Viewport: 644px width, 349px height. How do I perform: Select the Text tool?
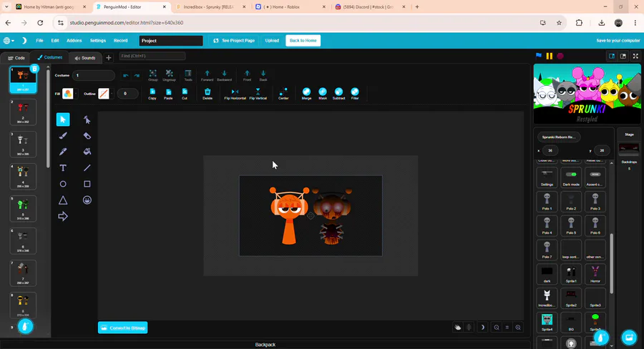(63, 168)
